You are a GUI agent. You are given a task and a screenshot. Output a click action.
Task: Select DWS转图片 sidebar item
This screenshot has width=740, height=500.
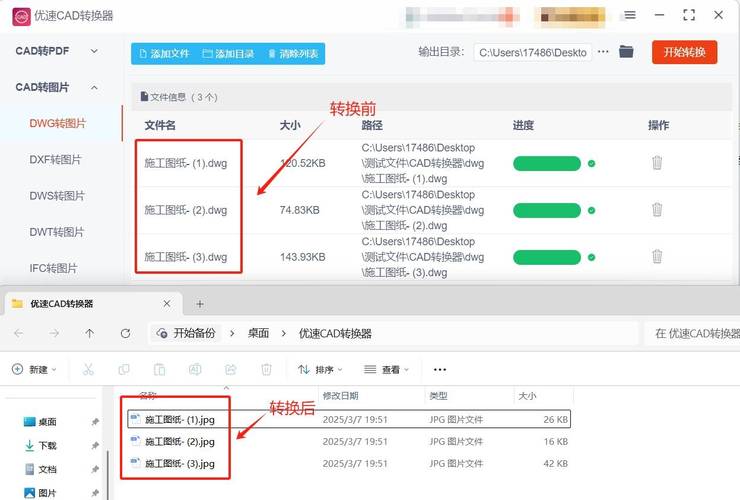[57, 196]
